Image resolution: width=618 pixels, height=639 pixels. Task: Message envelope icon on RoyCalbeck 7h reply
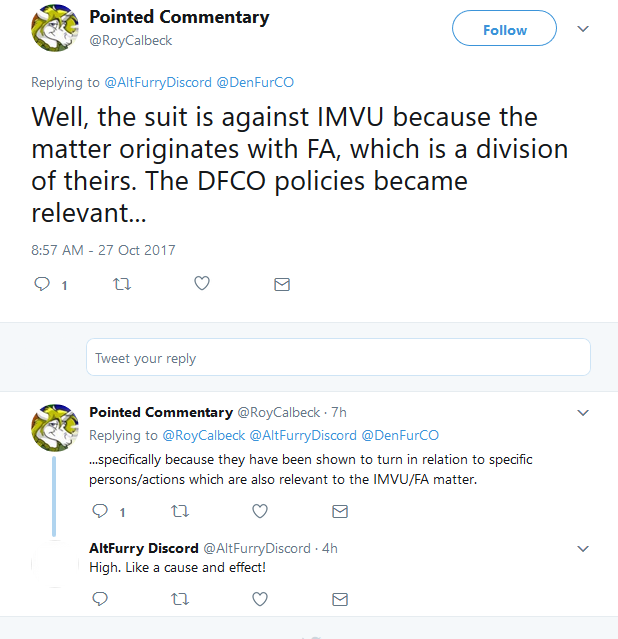(x=340, y=511)
